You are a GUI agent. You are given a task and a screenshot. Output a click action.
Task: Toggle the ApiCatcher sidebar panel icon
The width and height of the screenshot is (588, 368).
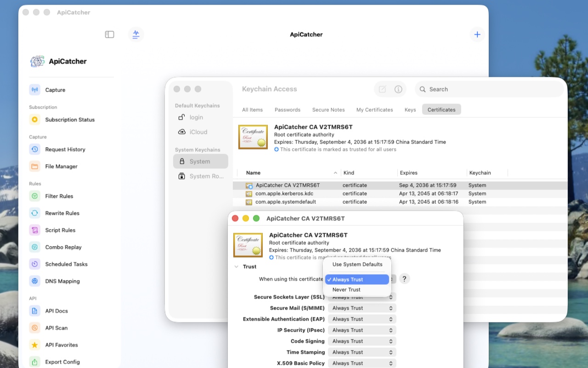coord(109,34)
